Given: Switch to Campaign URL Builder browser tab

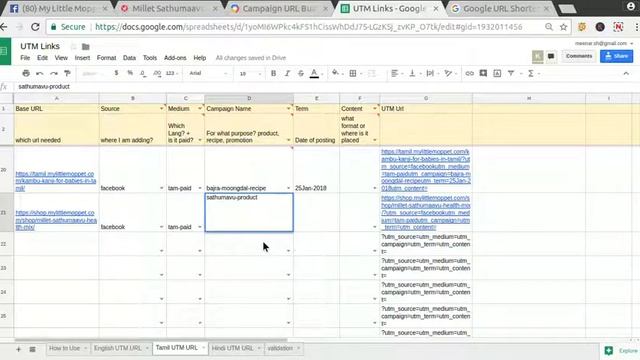Looking at the screenshot, I should pos(279,9).
